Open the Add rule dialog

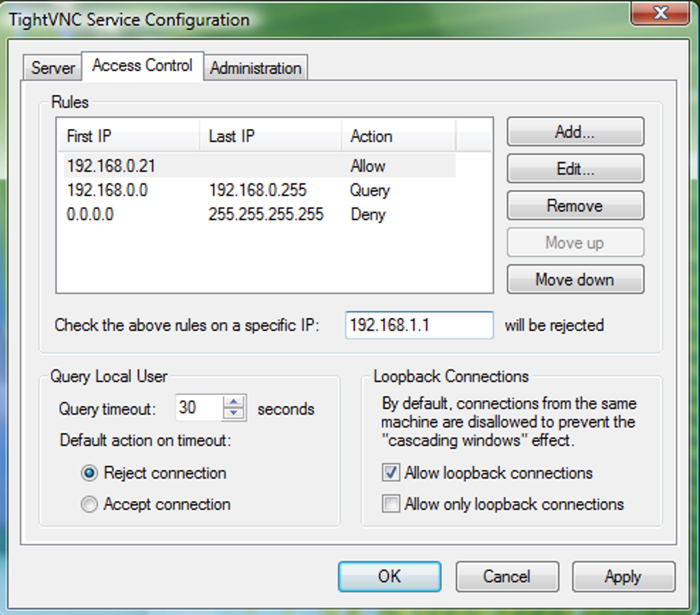point(575,132)
